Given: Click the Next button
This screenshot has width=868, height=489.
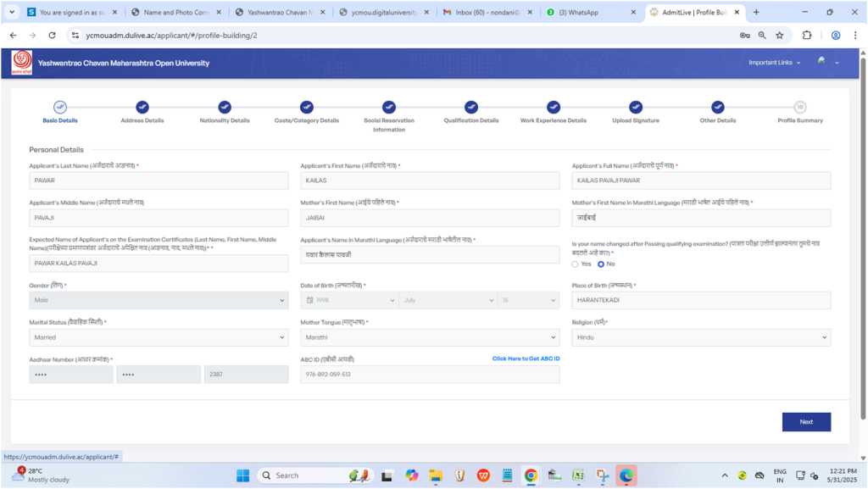Looking at the screenshot, I should 805,421.
